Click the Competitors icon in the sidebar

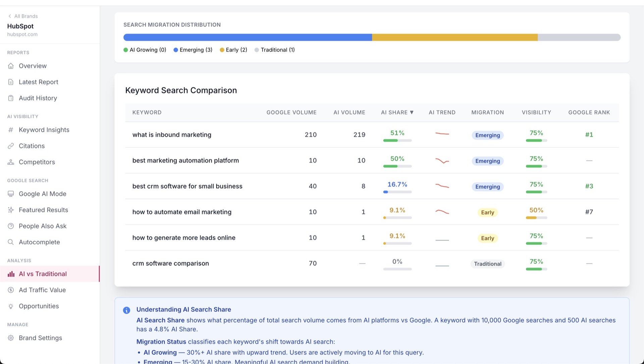11,162
